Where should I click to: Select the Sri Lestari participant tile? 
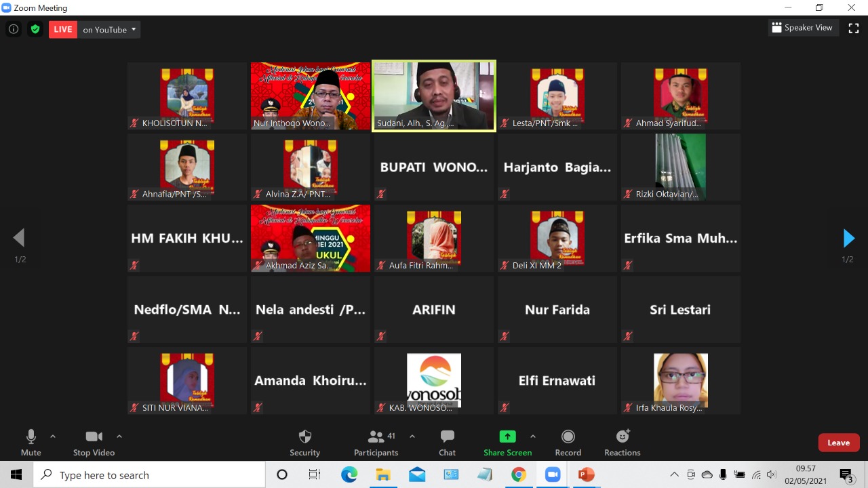(681, 309)
